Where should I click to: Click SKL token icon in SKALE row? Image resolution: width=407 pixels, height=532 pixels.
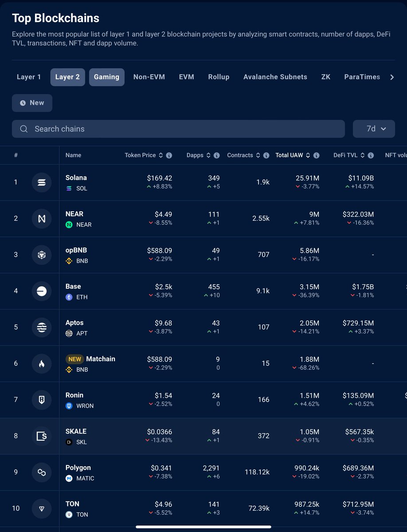(69, 442)
